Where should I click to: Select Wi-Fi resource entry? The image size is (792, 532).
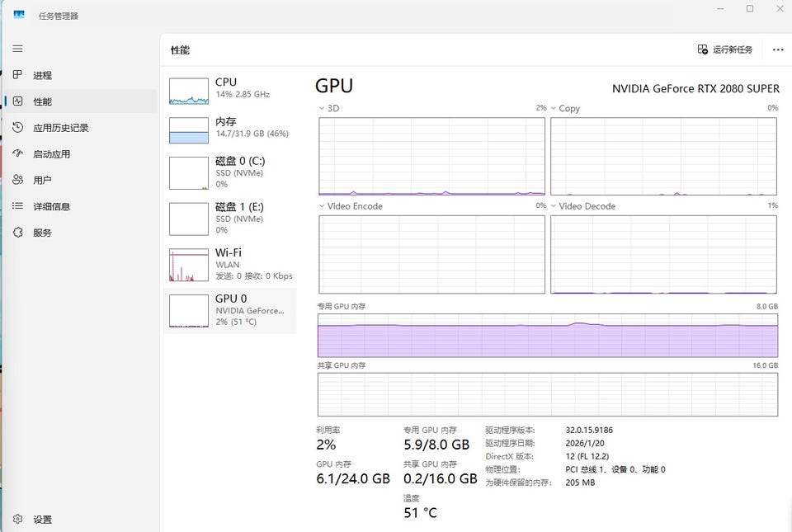pyautogui.click(x=230, y=265)
